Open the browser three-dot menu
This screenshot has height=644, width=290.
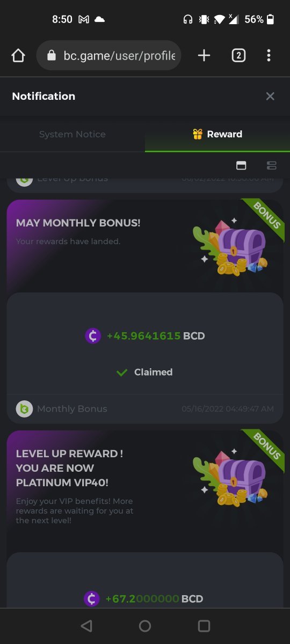[x=269, y=55]
